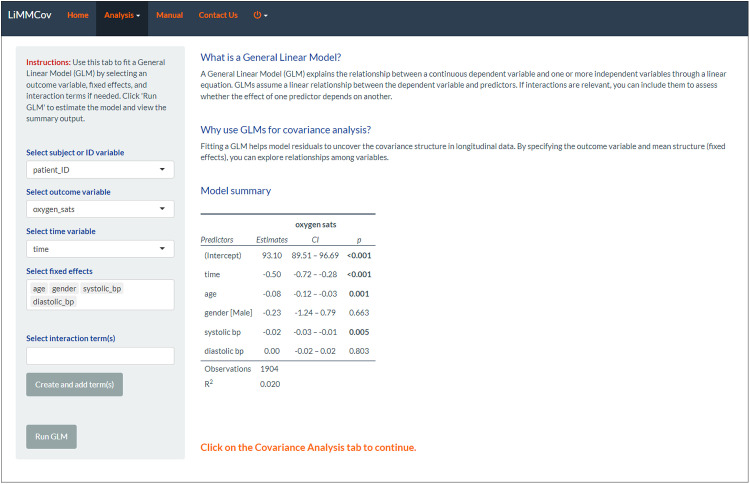Click the 'diastolic bp' predictor row label

[x=224, y=351]
